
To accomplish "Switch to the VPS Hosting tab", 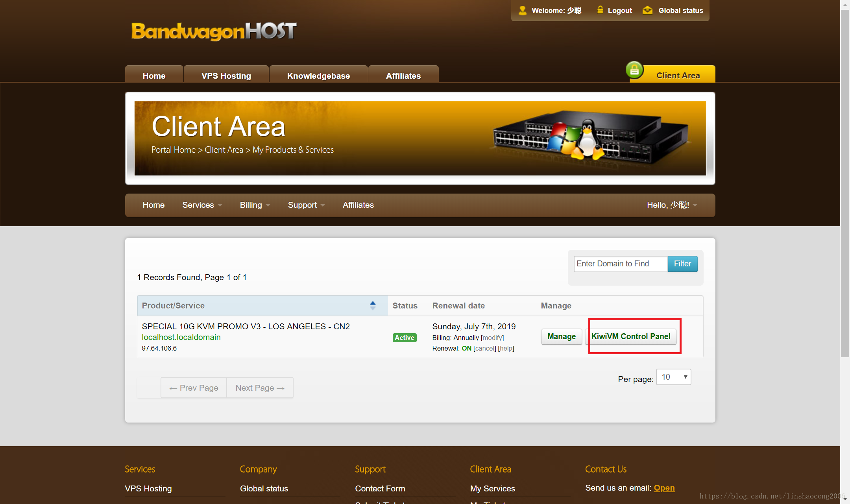I will [x=226, y=76].
